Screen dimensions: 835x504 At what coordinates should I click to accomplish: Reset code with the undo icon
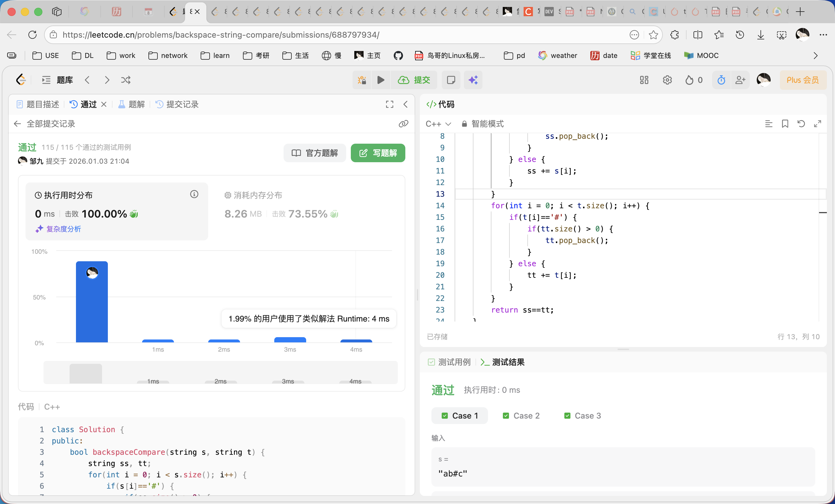coord(801,124)
